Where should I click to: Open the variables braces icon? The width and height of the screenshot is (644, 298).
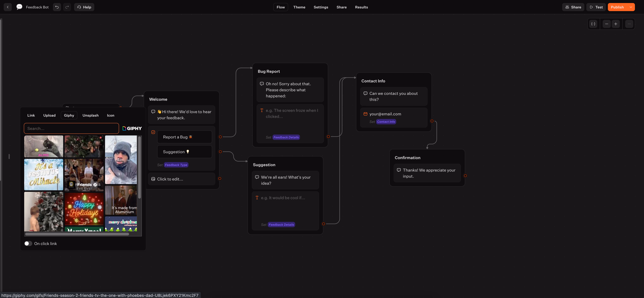click(x=593, y=24)
